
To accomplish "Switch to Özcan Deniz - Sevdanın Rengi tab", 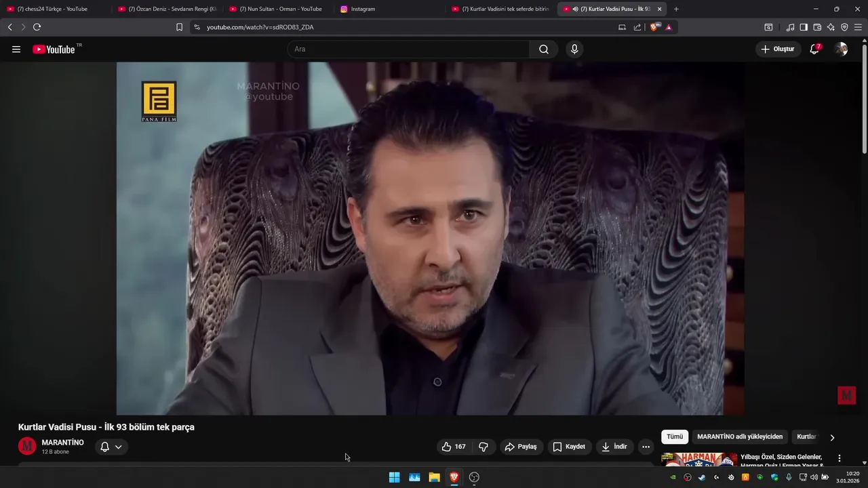I will pyautogui.click(x=167, y=9).
